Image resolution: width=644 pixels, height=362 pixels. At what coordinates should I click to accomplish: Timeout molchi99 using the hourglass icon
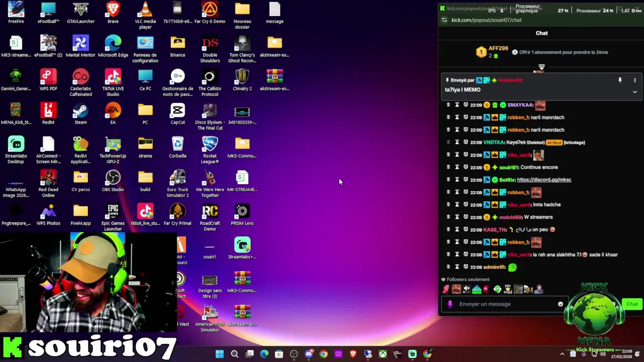(x=457, y=217)
